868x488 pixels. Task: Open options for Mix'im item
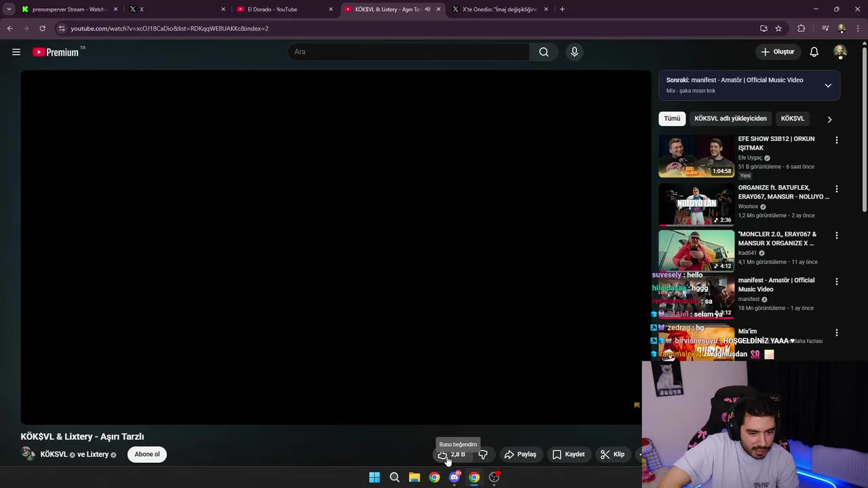click(836, 333)
